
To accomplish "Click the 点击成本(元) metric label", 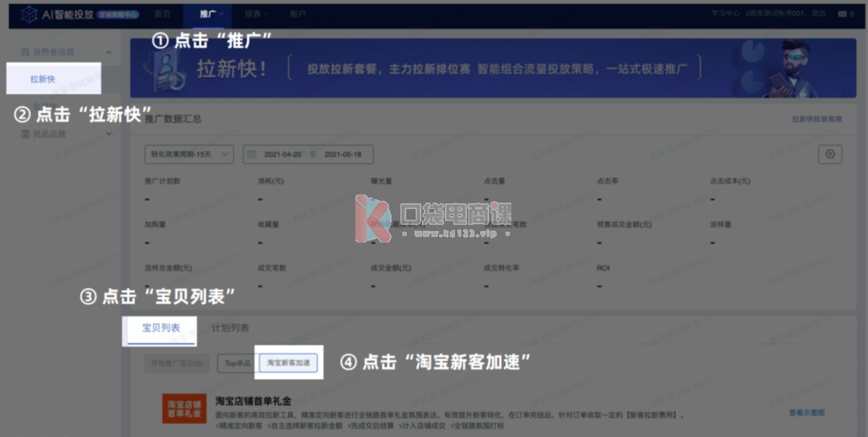I will click(730, 181).
